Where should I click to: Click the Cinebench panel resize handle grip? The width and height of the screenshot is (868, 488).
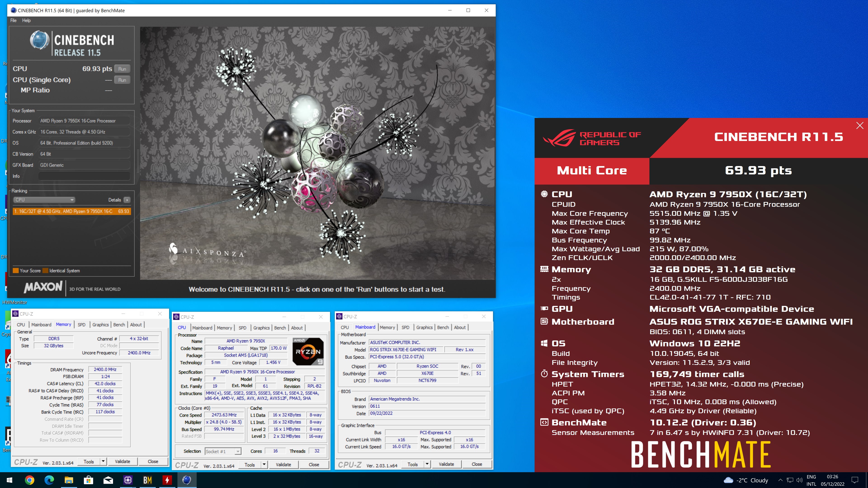tap(137, 161)
